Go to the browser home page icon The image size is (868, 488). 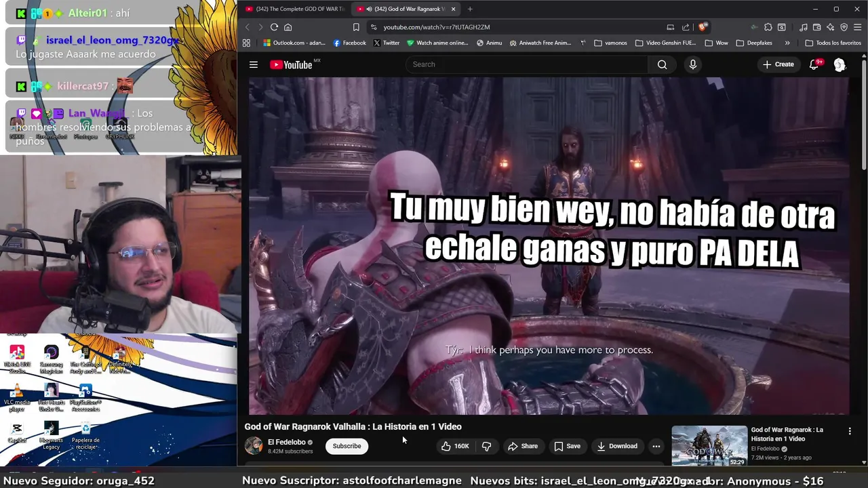pos(288,27)
